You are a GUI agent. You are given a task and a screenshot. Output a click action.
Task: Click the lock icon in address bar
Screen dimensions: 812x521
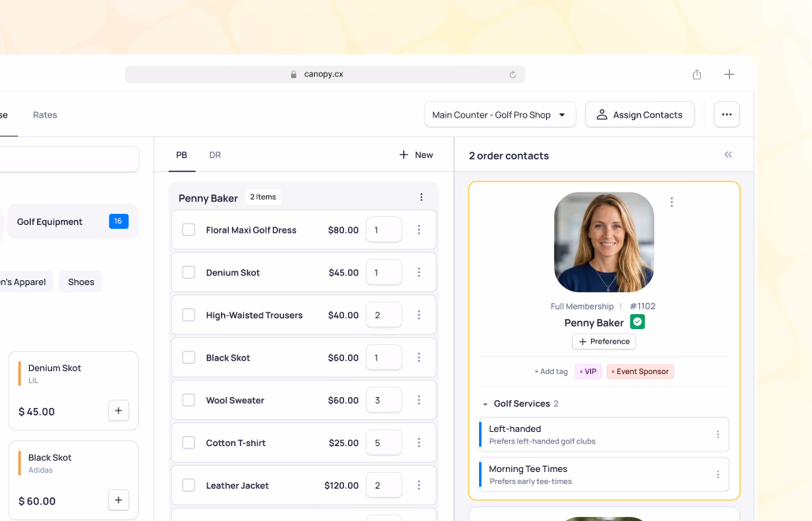pos(294,74)
